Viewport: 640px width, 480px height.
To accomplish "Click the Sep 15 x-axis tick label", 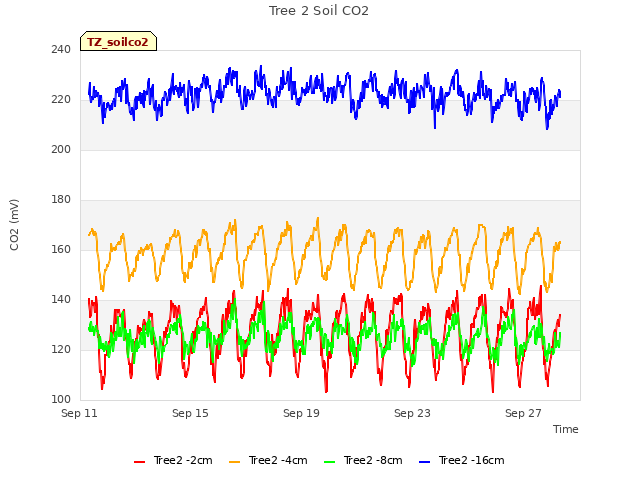I will pos(190,413).
